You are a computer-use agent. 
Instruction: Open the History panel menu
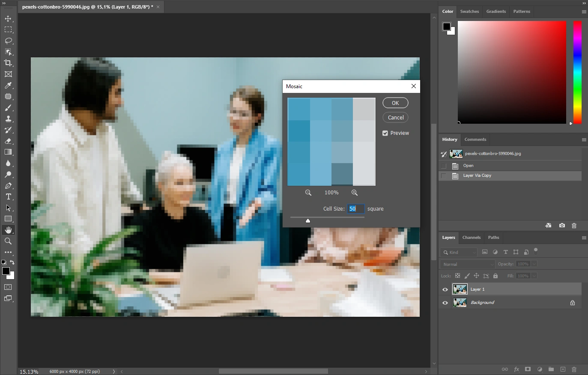pos(584,140)
